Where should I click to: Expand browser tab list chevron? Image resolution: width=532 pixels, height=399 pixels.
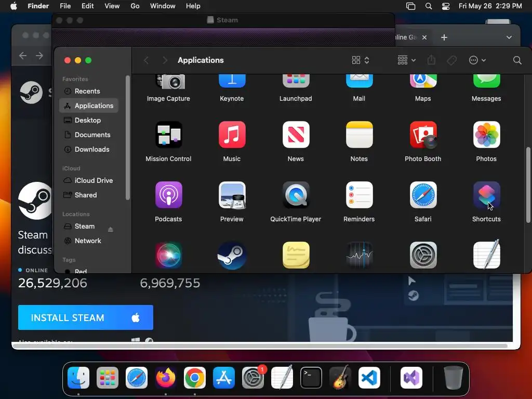[509, 37]
